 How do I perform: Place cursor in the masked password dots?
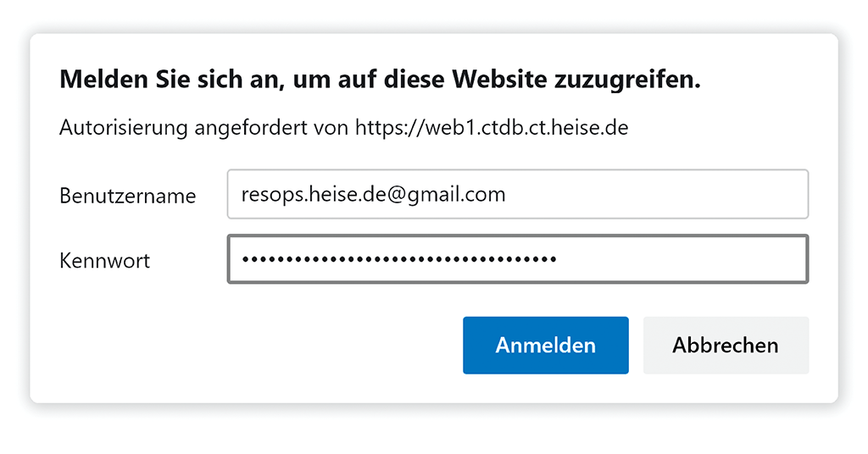tap(398, 259)
